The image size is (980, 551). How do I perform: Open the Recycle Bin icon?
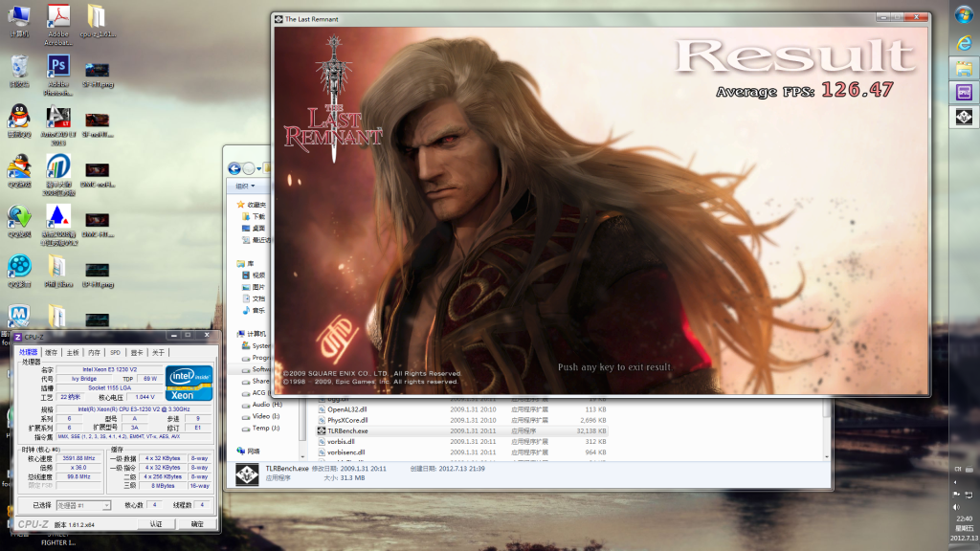19,67
